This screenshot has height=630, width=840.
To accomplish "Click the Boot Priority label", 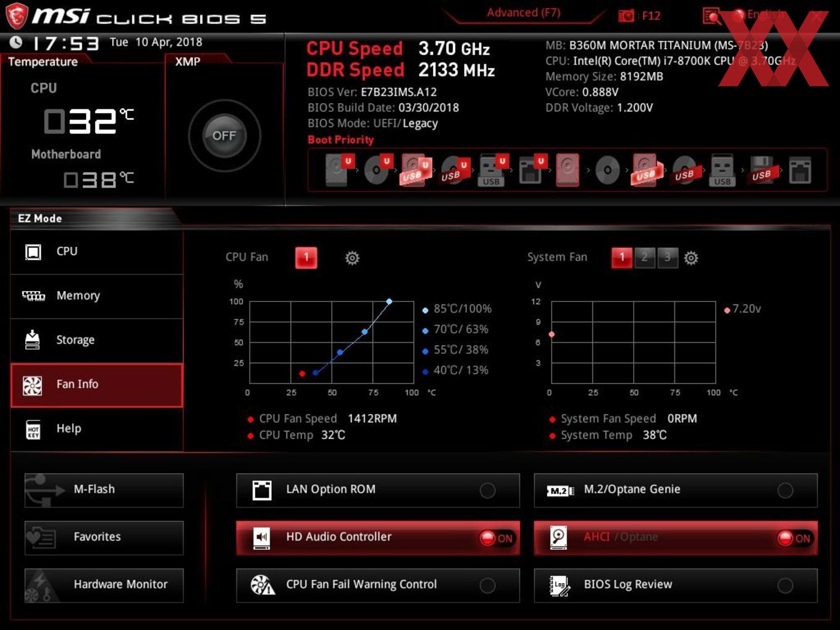I will click(x=341, y=140).
